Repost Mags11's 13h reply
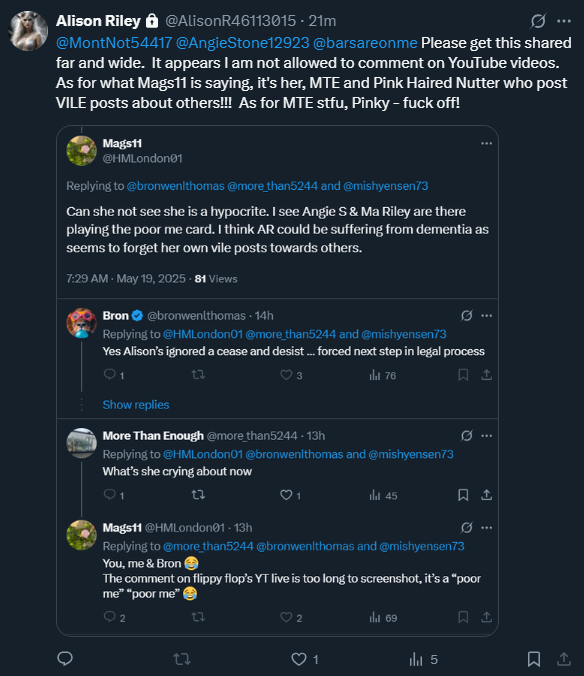This screenshot has height=676, width=584. pyautogui.click(x=198, y=617)
